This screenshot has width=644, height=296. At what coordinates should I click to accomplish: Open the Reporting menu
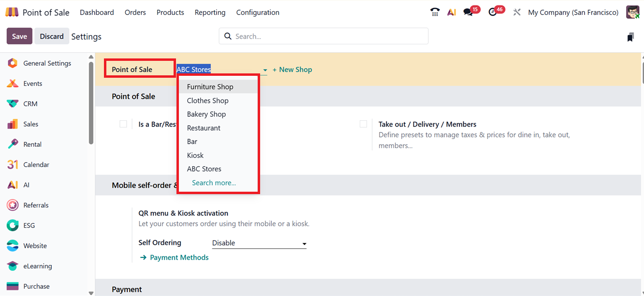click(x=210, y=13)
